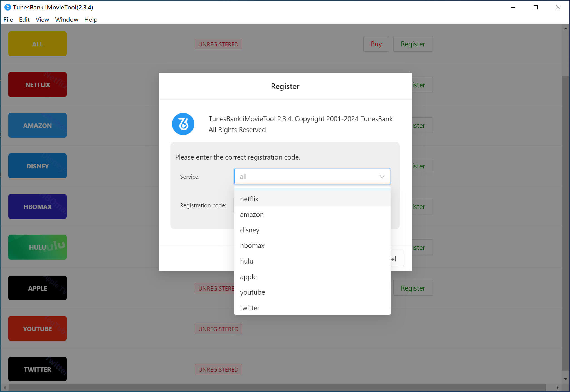Image resolution: width=570 pixels, height=392 pixels.
Task: Click the TunesBank logo in Register dialog
Action: (x=183, y=124)
